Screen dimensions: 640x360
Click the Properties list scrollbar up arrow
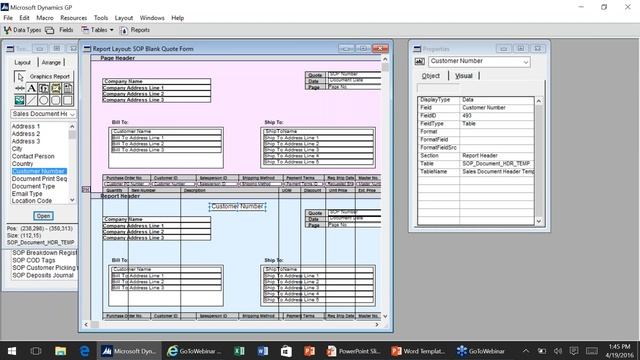[539, 100]
